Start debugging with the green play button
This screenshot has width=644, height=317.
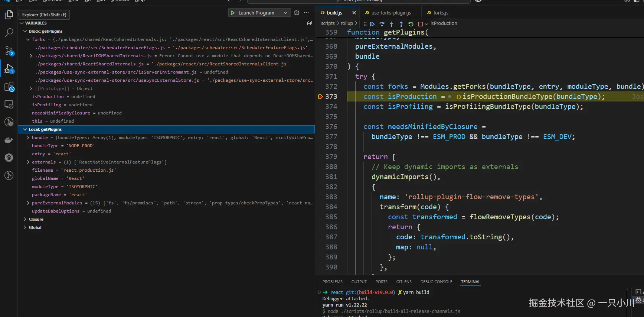click(x=233, y=13)
